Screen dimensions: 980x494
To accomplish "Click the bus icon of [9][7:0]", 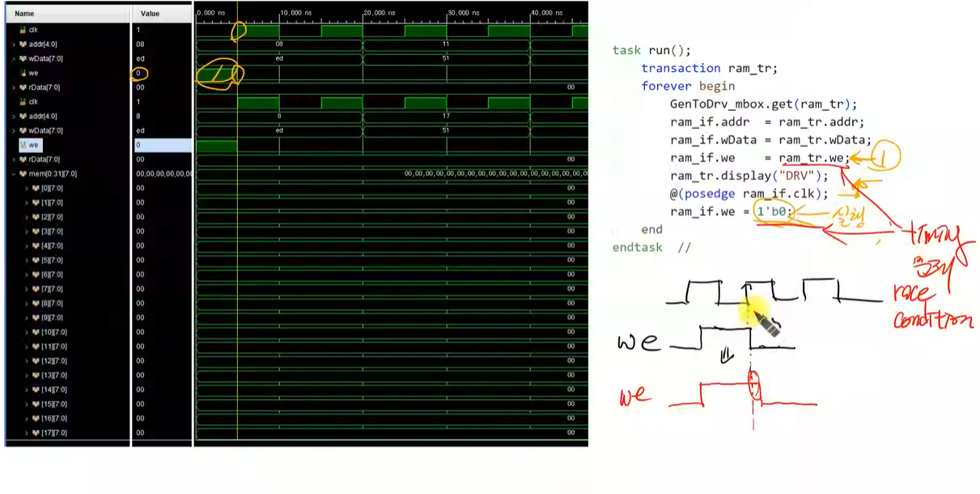I will click(x=36, y=317).
